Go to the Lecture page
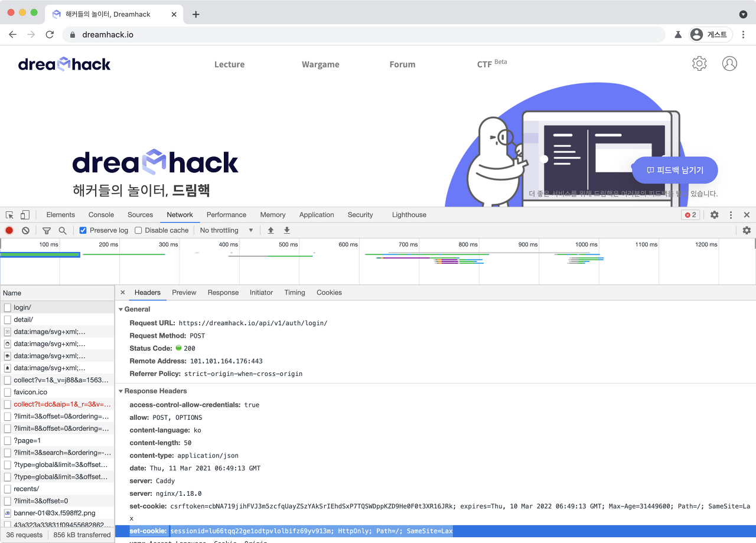Screen dimensions: 756x543 229,64
